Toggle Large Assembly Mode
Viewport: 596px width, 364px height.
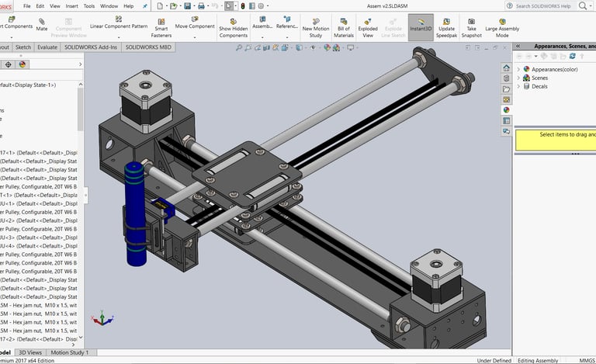[x=502, y=28]
